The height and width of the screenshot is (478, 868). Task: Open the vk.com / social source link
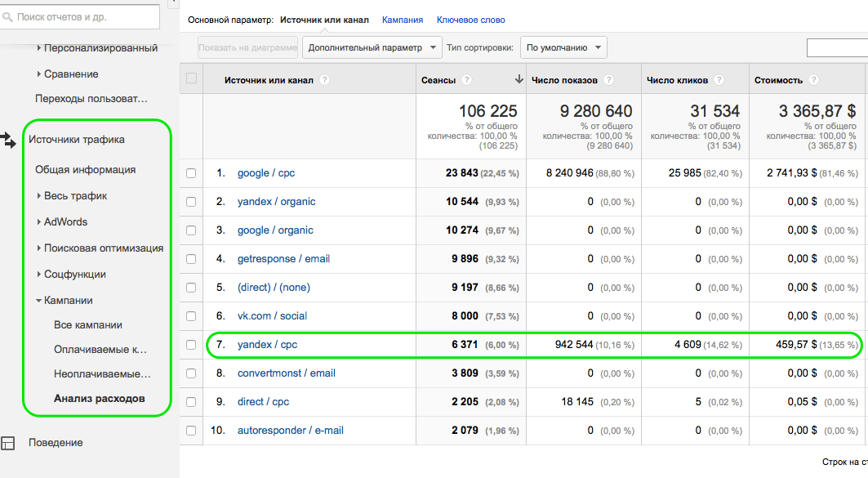point(272,315)
